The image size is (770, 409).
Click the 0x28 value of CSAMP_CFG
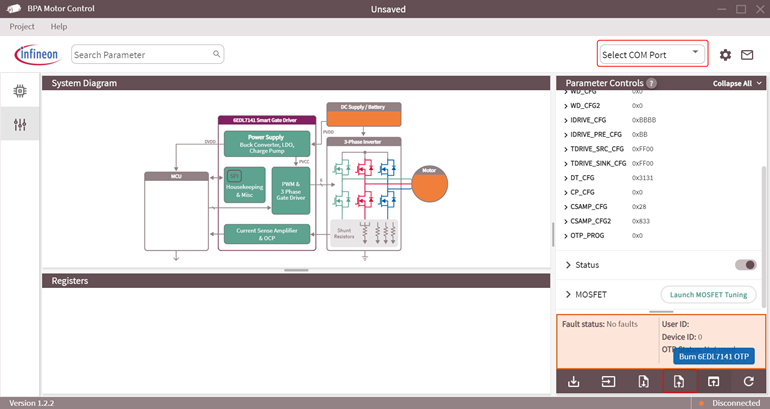pyautogui.click(x=639, y=207)
